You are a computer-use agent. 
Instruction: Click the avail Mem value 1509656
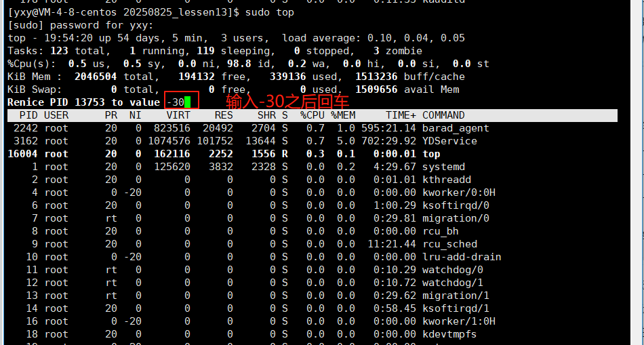click(x=376, y=89)
